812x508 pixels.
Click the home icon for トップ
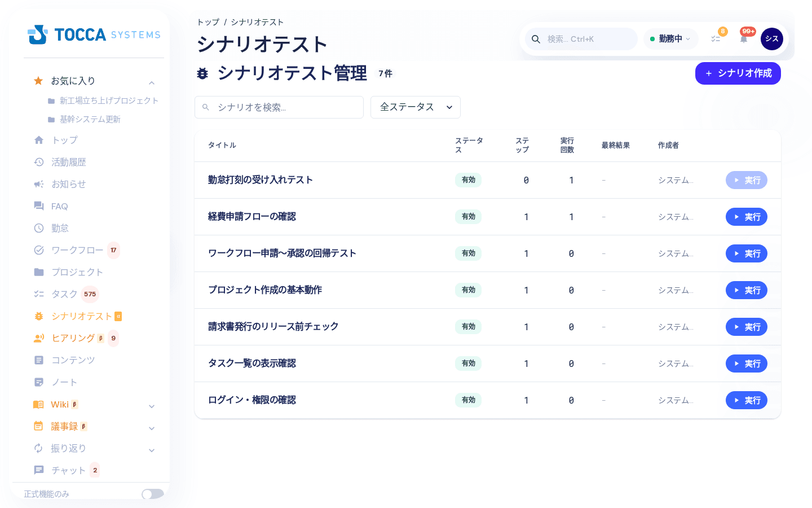(x=39, y=140)
